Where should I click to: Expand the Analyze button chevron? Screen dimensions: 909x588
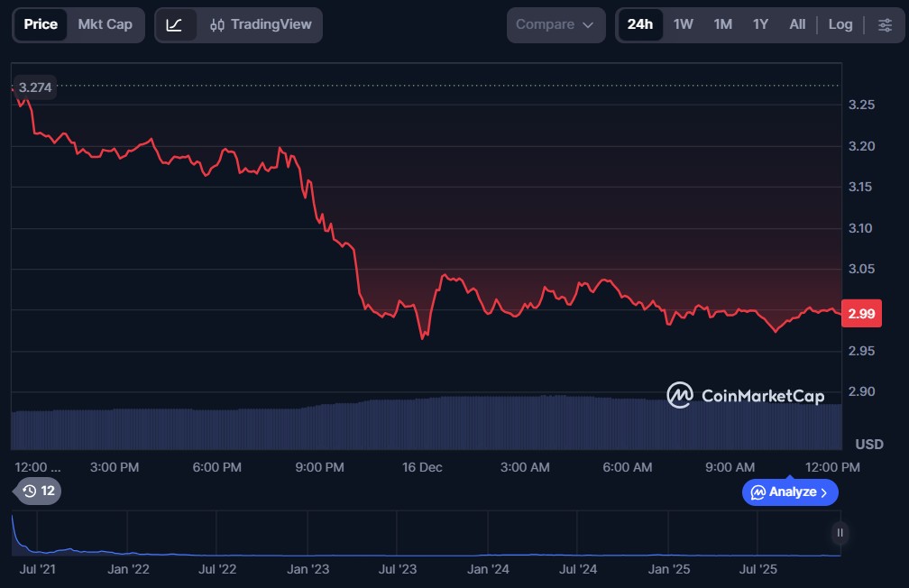pos(823,492)
